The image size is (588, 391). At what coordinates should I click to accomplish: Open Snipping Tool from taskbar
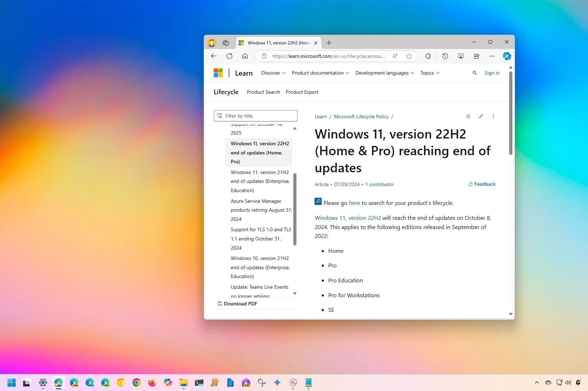tap(262, 382)
